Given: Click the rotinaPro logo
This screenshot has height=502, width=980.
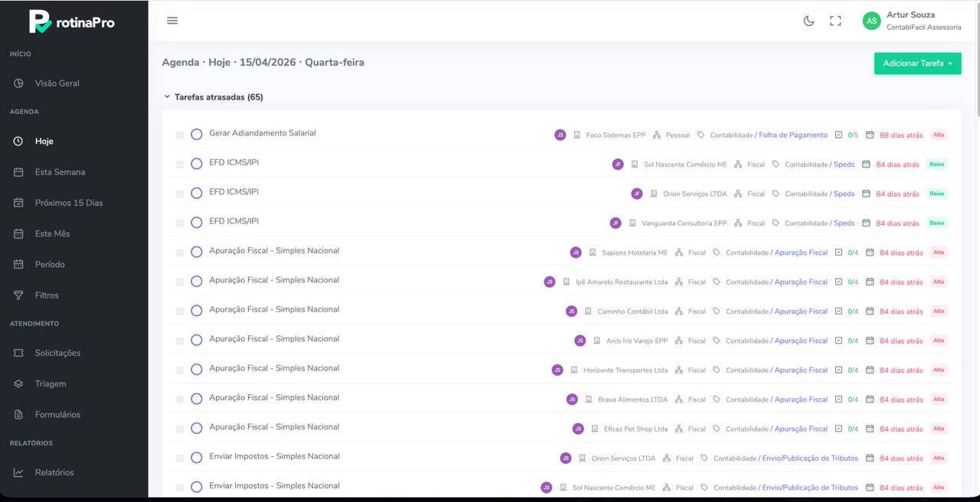Looking at the screenshot, I should click(72, 21).
